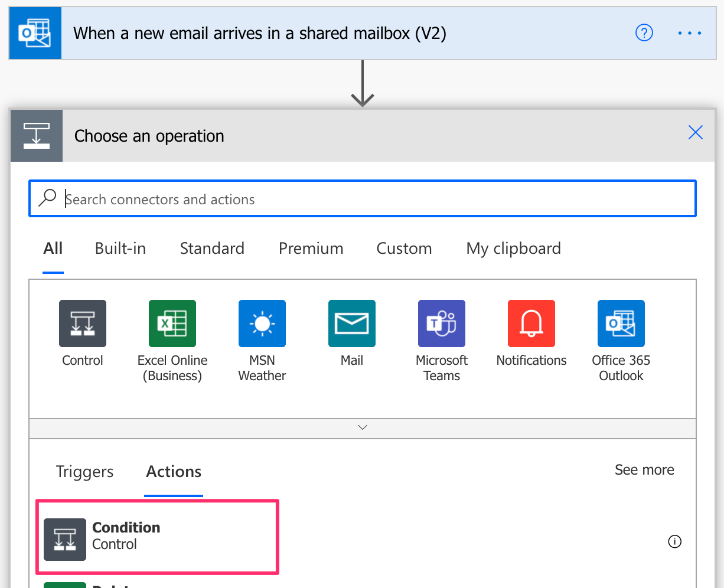Choose the MSN Weather connector icon
Viewport: 724px width, 588px height.
pyautogui.click(x=262, y=324)
